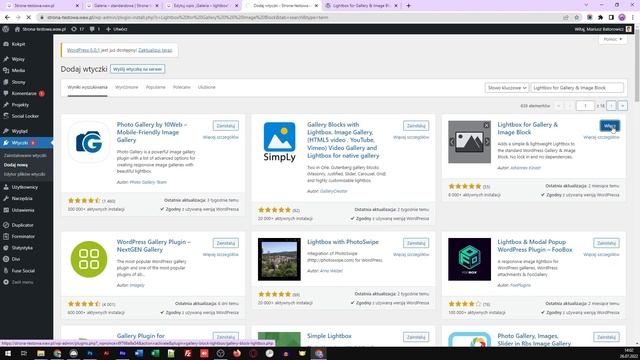Open the site name menu Strona-testowa.waw.pl
Image resolution: width=640 pixels, height=360 pixels.
pyautogui.click(x=40, y=29)
